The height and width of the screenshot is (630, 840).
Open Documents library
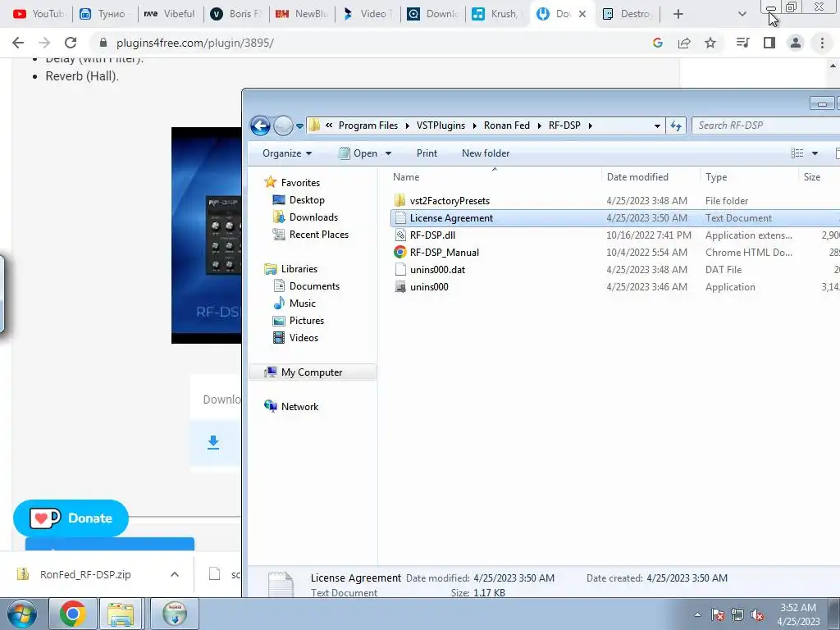pos(314,286)
